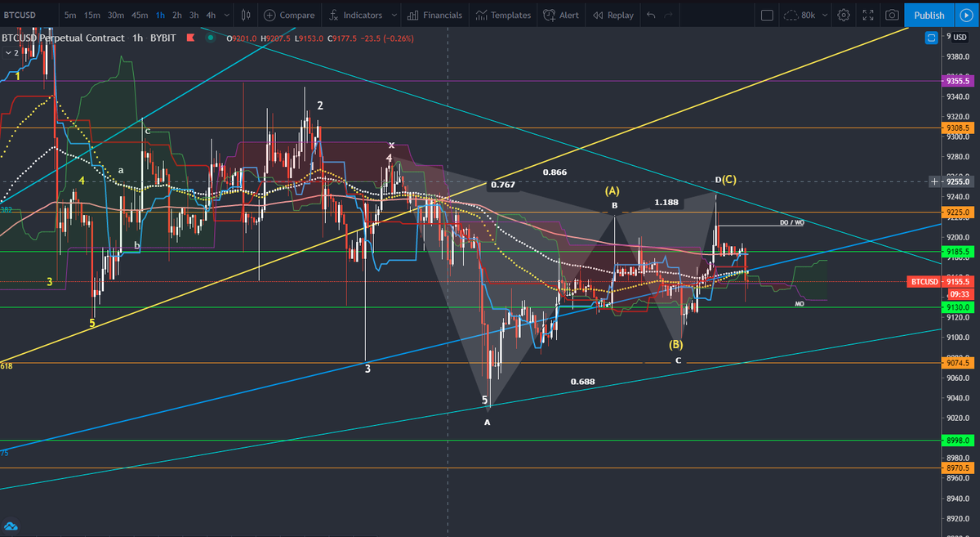Create a new Alert
Viewport: 980px width, 537px height.
coord(562,15)
